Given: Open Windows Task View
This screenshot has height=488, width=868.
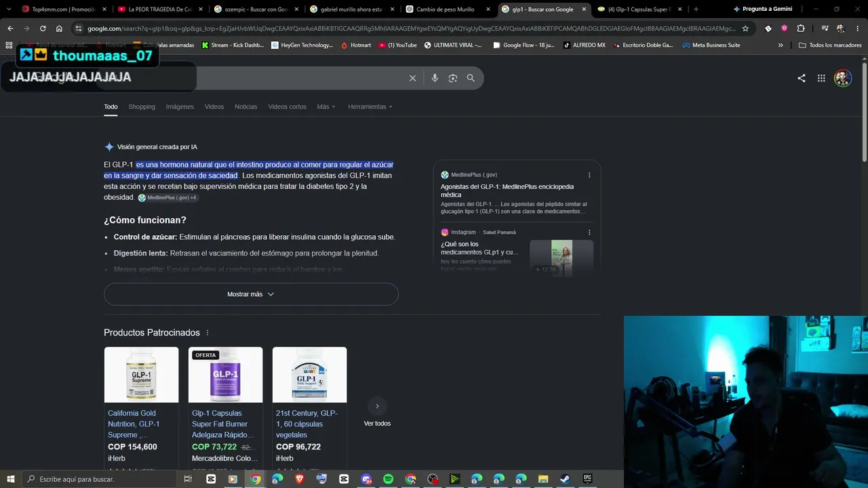Looking at the screenshot, I should [188, 479].
